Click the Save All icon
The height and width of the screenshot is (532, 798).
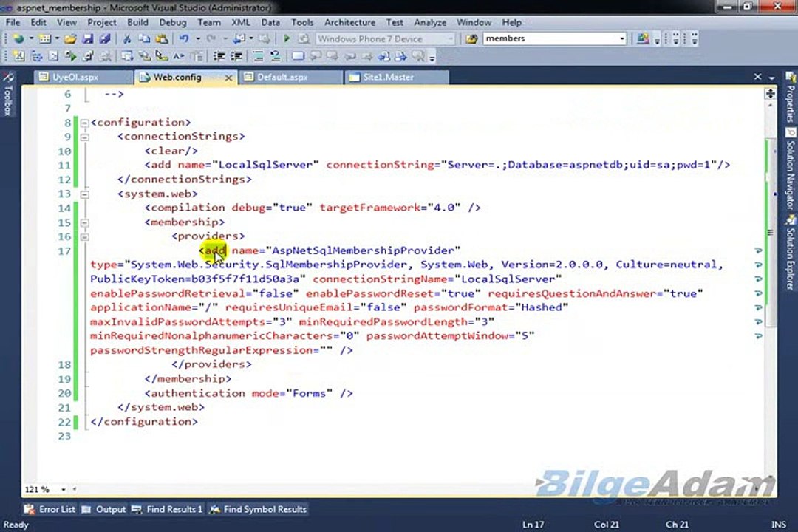[x=105, y=38]
